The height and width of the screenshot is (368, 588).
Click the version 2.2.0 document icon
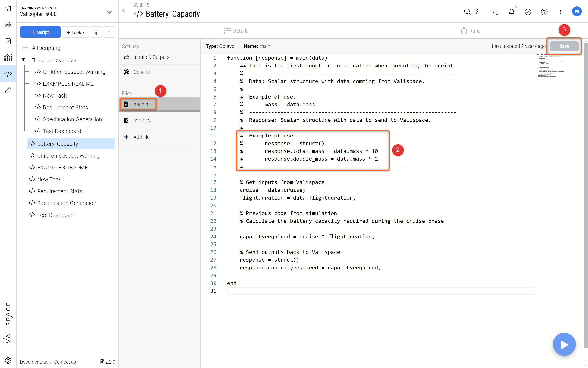pos(102,362)
